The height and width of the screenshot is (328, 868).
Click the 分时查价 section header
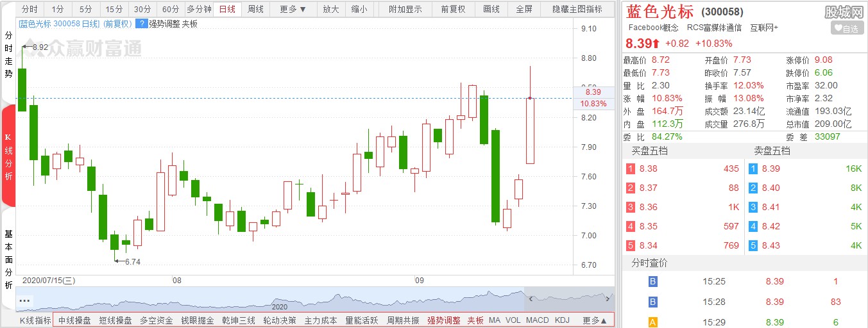(x=649, y=263)
